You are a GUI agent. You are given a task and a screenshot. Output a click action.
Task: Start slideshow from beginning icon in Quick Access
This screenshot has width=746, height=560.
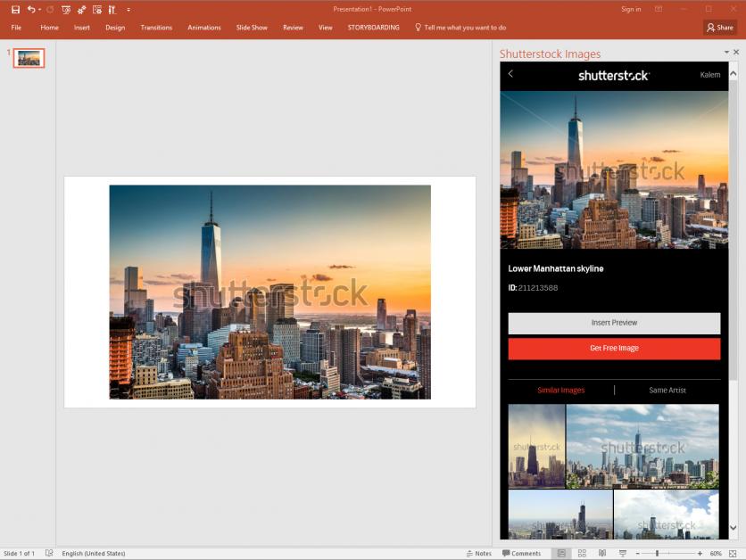point(66,10)
